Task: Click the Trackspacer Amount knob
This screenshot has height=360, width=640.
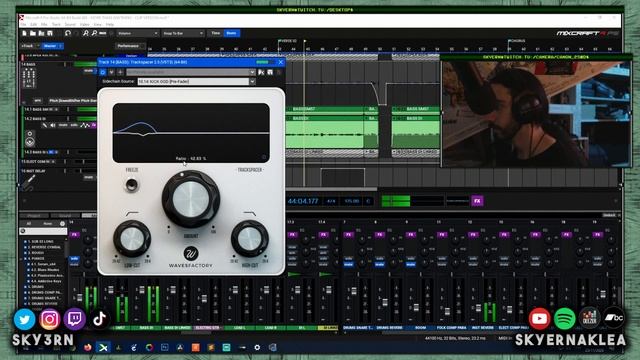Action: tap(191, 199)
